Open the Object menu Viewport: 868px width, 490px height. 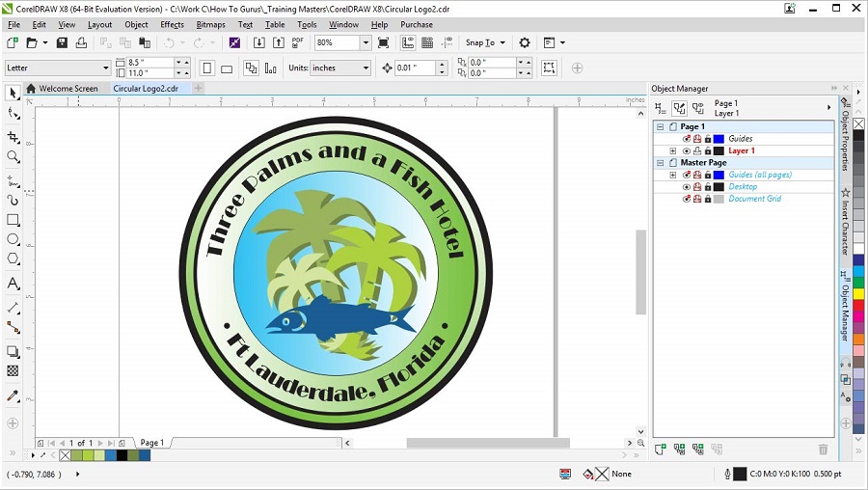click(x=136, y=24)
